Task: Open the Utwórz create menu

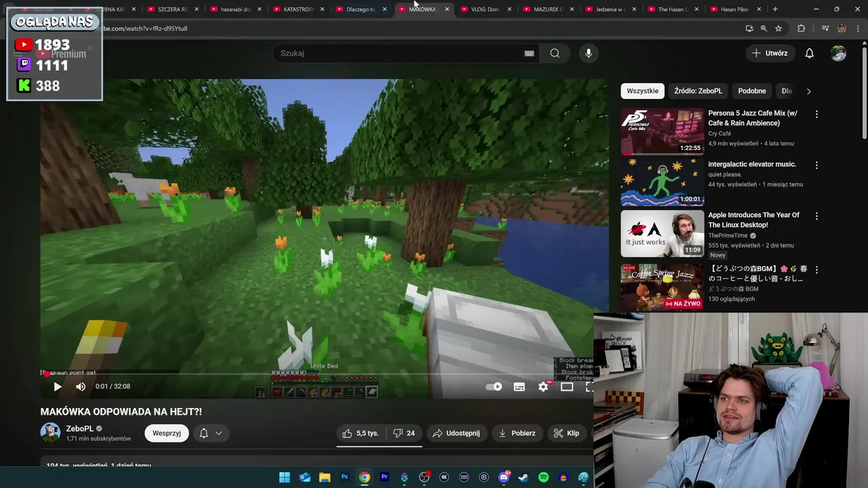Action: 770,53
